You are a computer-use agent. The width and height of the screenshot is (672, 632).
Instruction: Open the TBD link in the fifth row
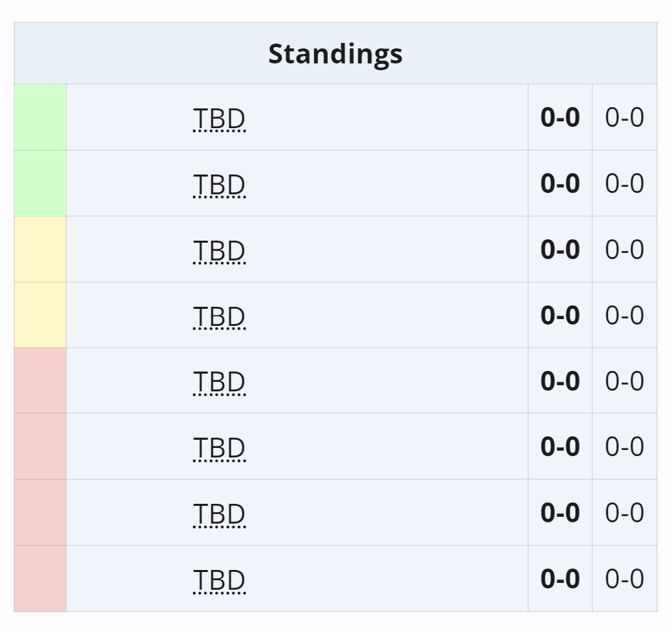219,381
